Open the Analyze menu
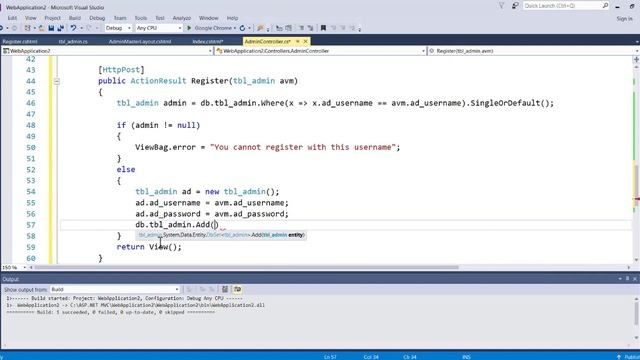640x360 pixels. 182,18
